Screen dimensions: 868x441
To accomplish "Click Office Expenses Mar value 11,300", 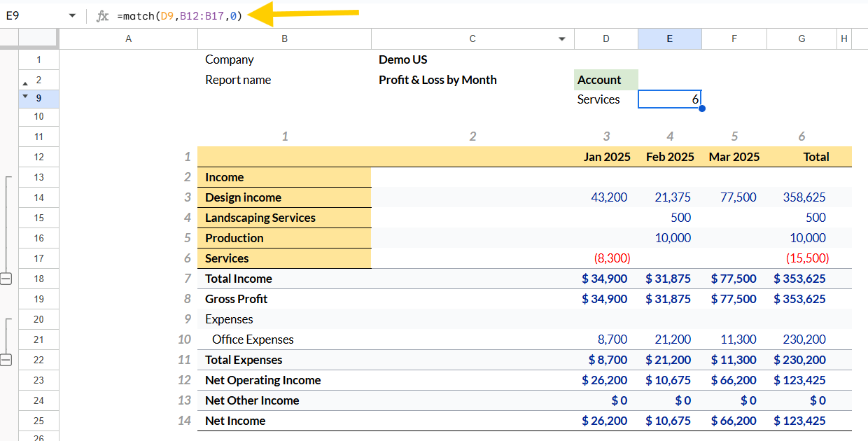I will tap(734, 339).
